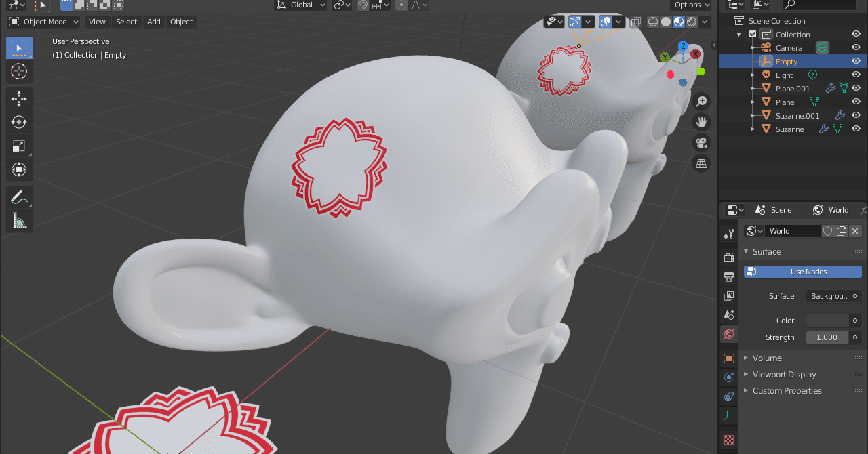
Task: Open the gizmo options dropdown arrow
Action: pyautogui.click(x=589, y=22)
